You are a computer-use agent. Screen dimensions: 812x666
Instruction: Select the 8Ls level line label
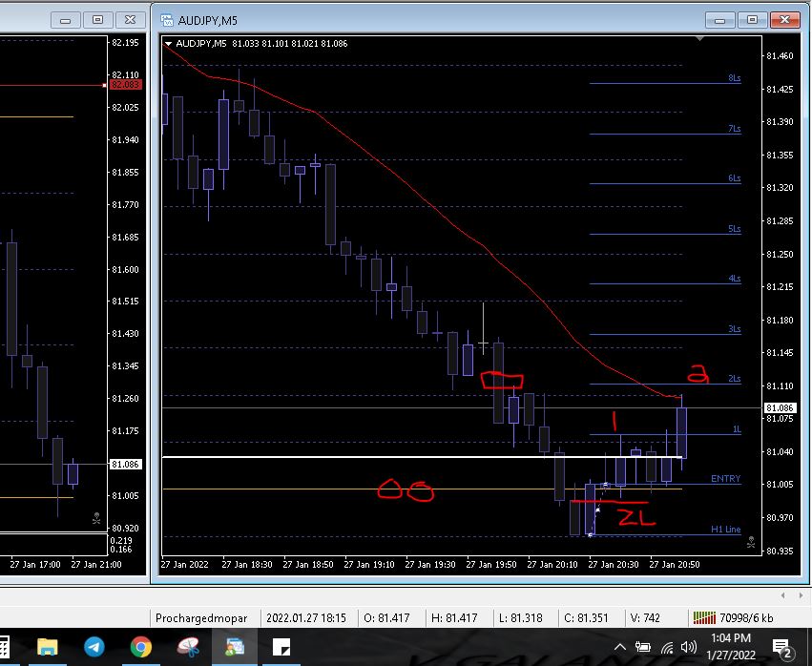(x=735, y=78)
